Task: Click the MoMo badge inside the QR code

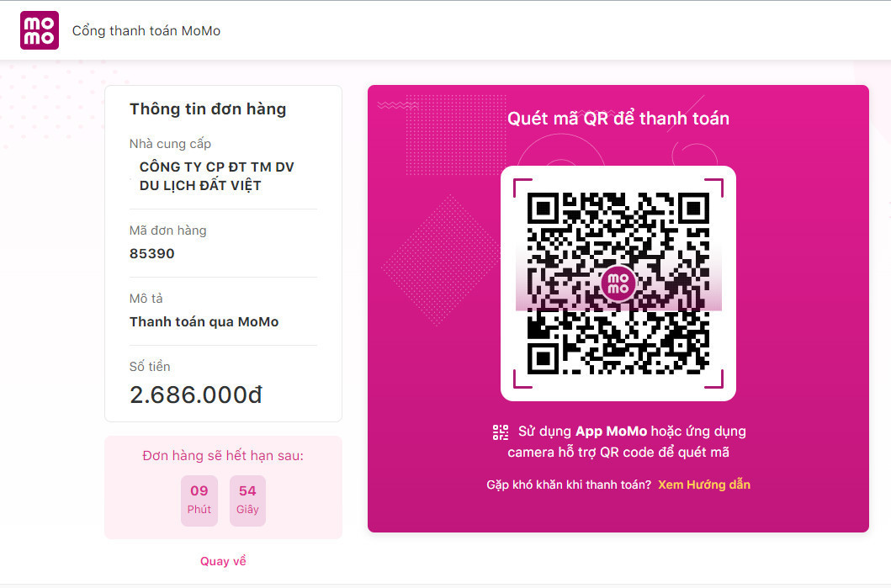Action: coord(618,283)
